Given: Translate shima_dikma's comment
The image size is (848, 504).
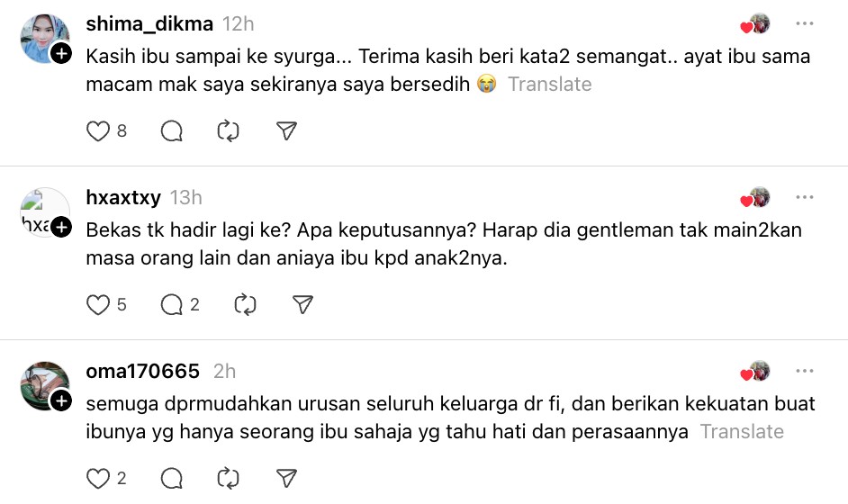Looking at the screenshot, I should click(549, 85).
